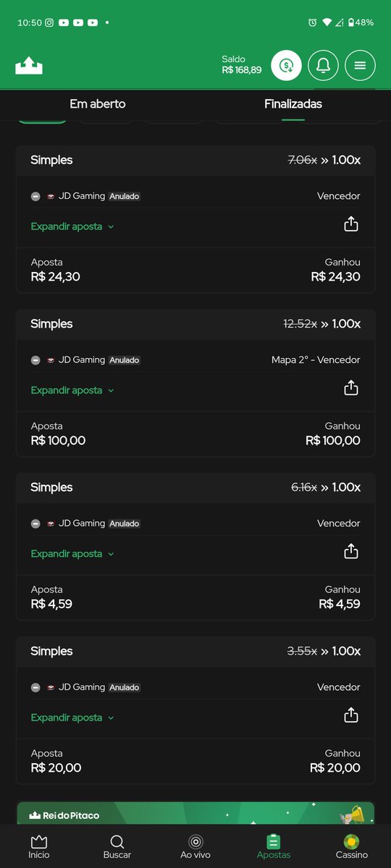Viewport: 391px width, 868px height.
Task: Open the hamburger menu icon
Action: tap(360, 66)
